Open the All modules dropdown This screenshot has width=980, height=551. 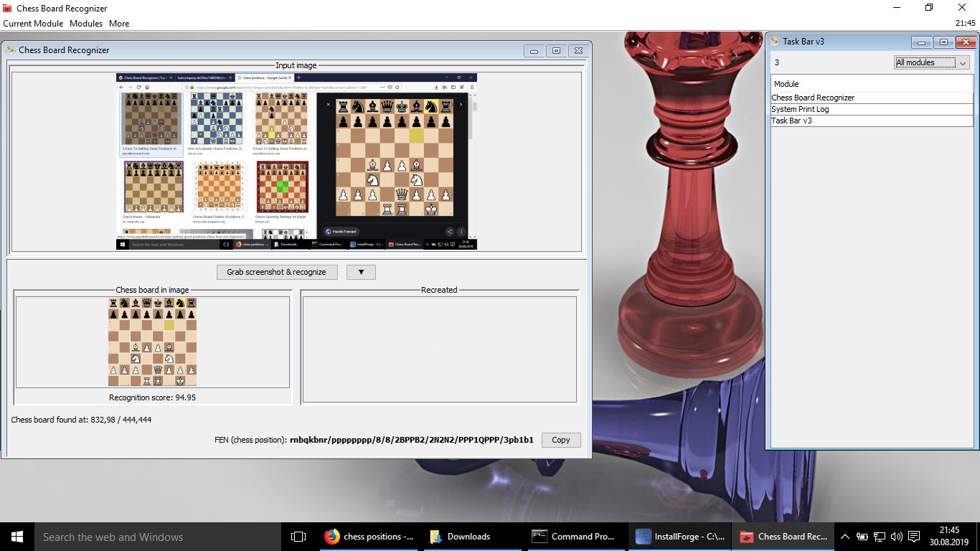[931, 62]
